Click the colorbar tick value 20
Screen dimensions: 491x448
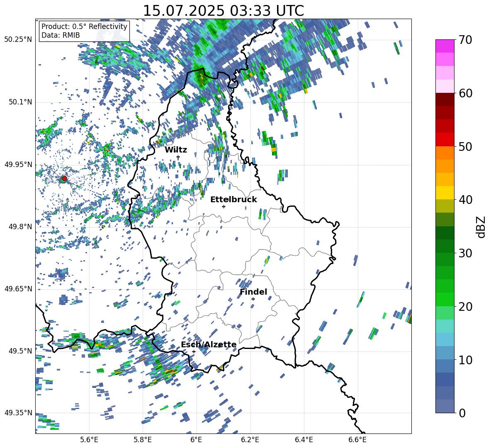465,306
